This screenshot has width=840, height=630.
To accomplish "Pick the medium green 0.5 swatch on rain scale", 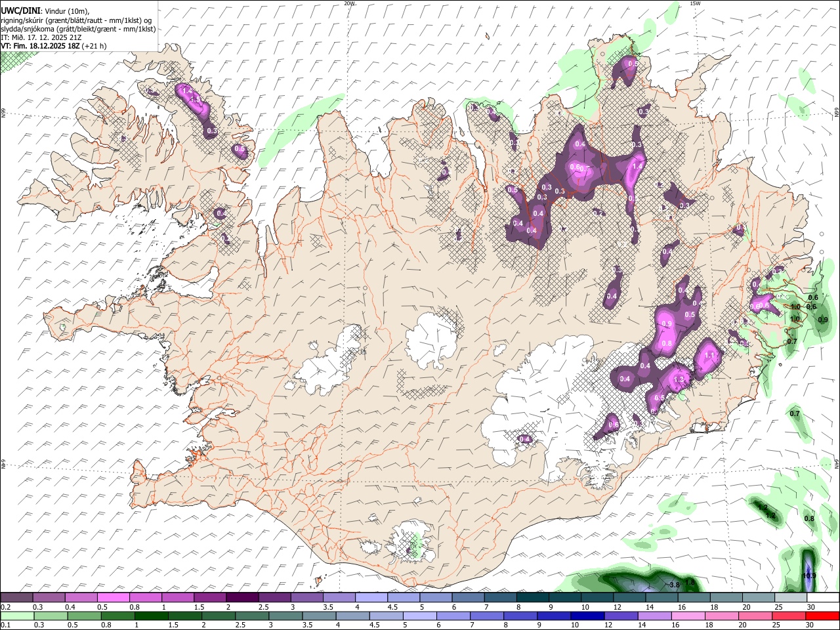I will tap(84, 616).
